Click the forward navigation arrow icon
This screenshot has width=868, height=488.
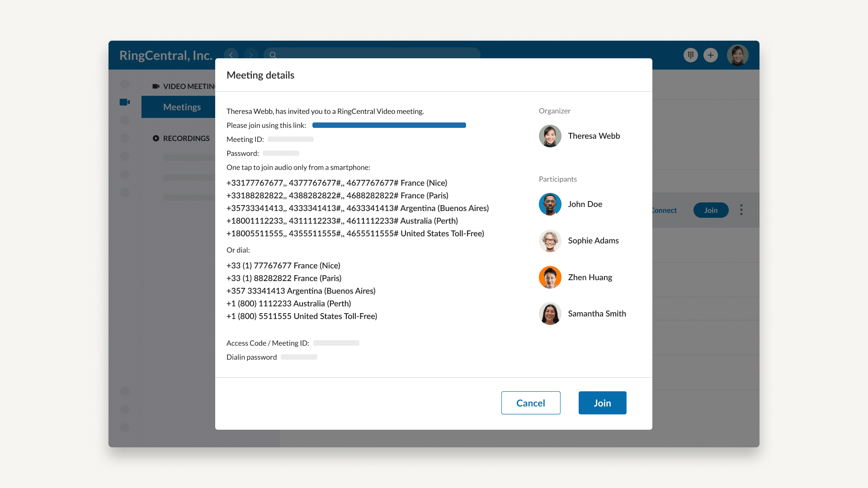(250, 55)
